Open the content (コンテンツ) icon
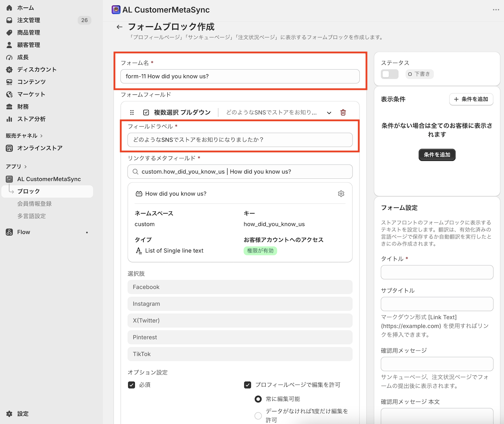The image size is (504, 424). 9,82
